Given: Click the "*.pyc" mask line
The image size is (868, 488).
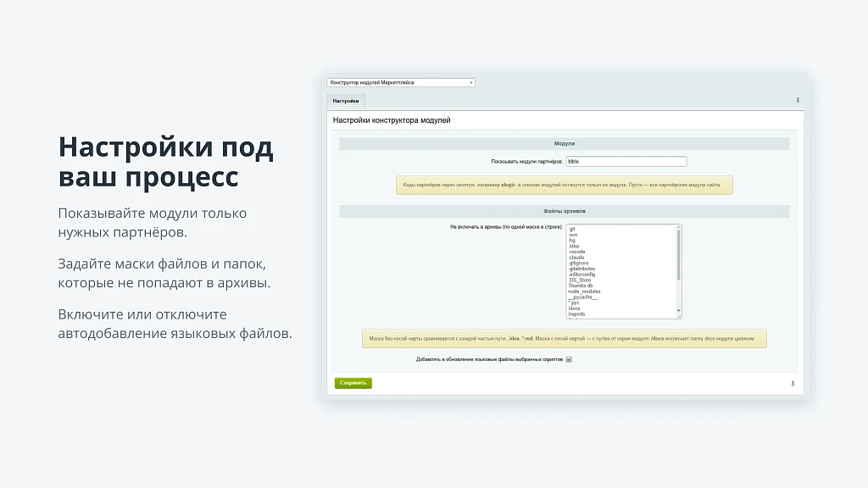Looking at the screenshot, I should tap(574, 302).
